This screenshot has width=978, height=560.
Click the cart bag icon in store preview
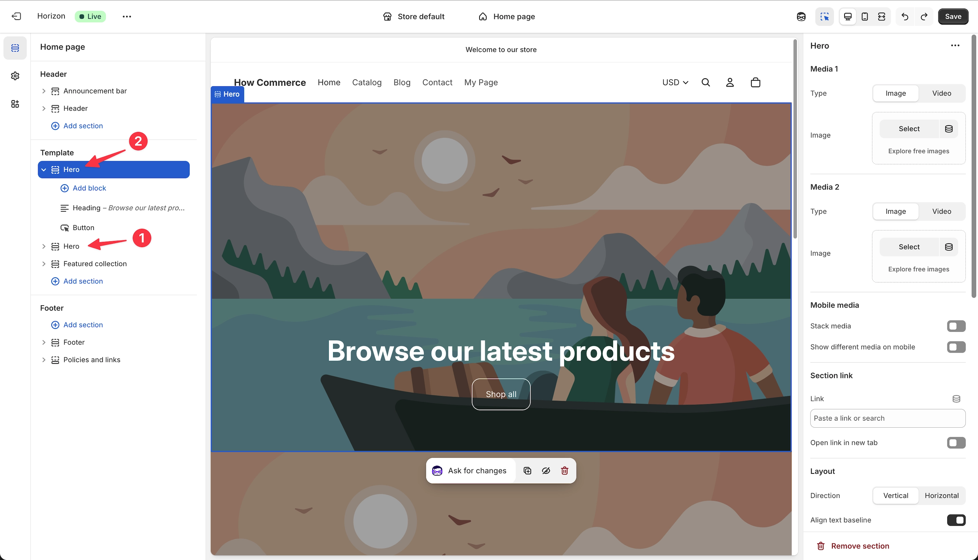pyautogui.click(x=755, y=82)
